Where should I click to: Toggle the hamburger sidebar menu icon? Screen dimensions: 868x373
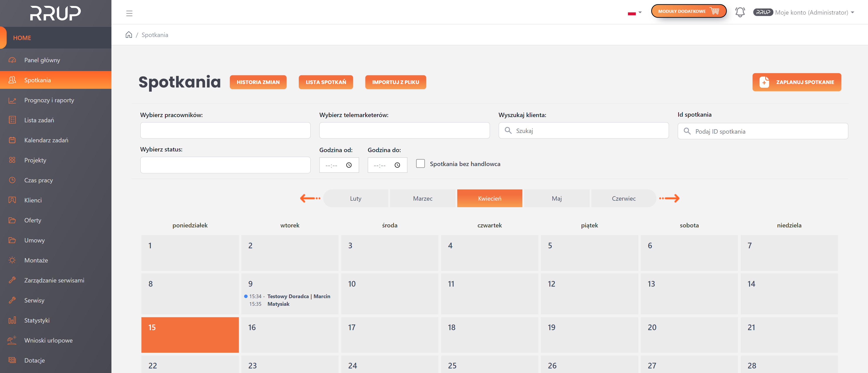point(129,13)
